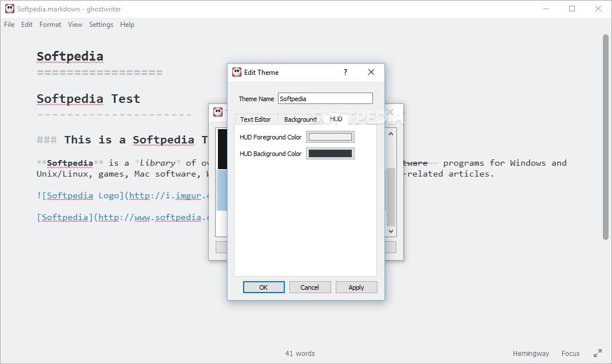
Task: Open the File menu
Action: click(9, 25)
